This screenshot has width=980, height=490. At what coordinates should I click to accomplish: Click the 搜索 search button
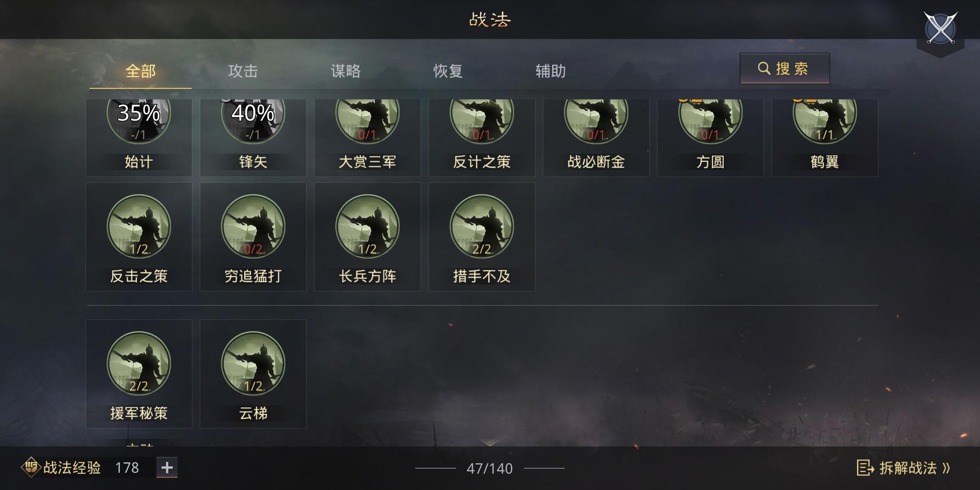[x=784, y=69]
